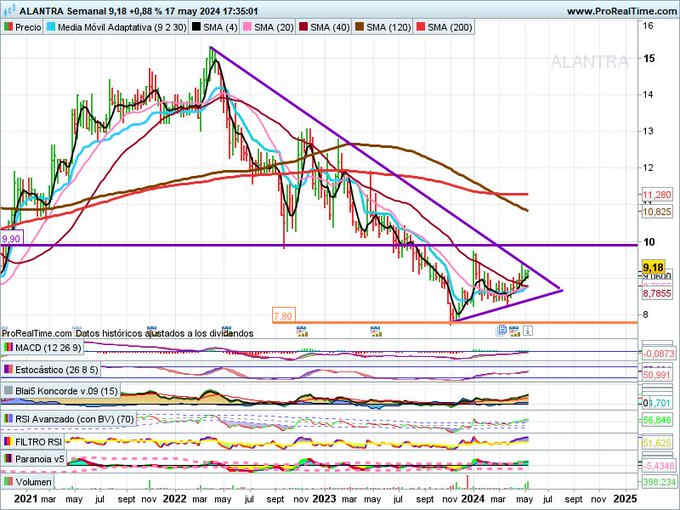680x510 pixels.
Task: Click the chart icon beside the ALANTRA title
Action: (x=10, y=10)
